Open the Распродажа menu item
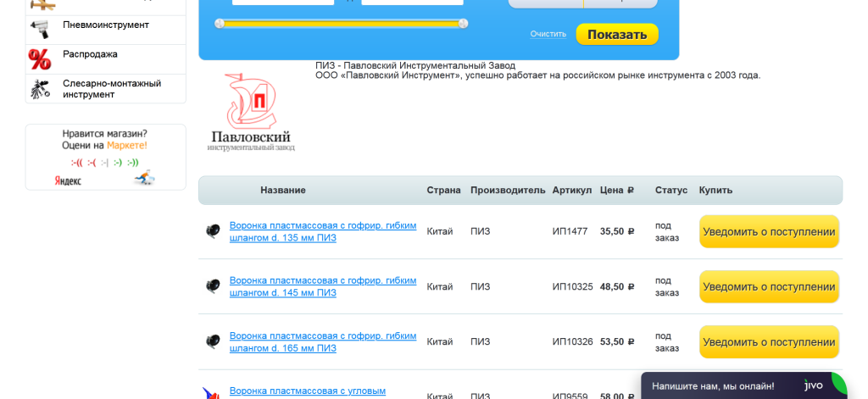868x399 pixels. pyautogui.click(x=90, y=54)
